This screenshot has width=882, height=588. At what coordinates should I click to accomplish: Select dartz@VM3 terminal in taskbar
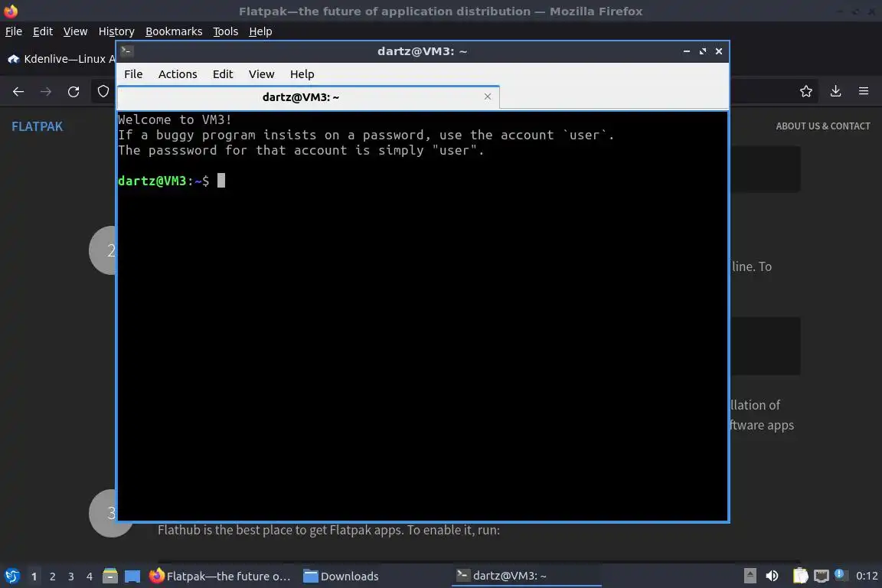pyautogui.click(x=527, y=576)
